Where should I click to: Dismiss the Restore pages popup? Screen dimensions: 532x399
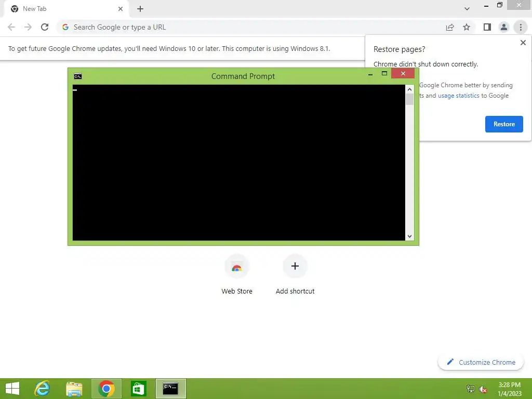tap(523, 43)
